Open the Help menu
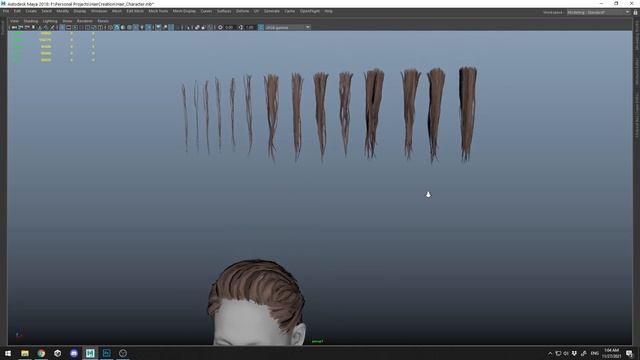This screenshot has height=360, width=640. coord(329,11)
